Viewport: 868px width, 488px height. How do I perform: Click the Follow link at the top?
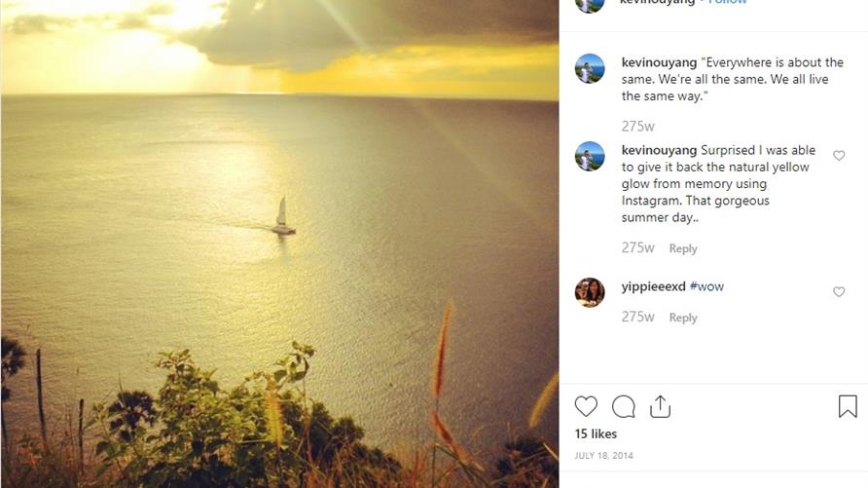tap(727, 3)
